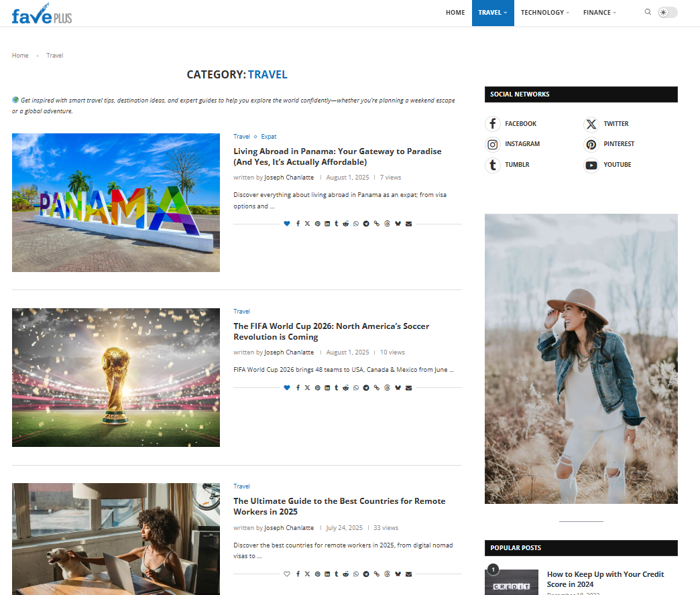Screen dimensions: 700x595
Task: Toggle the dark mode switch
Action: (667, 13)
